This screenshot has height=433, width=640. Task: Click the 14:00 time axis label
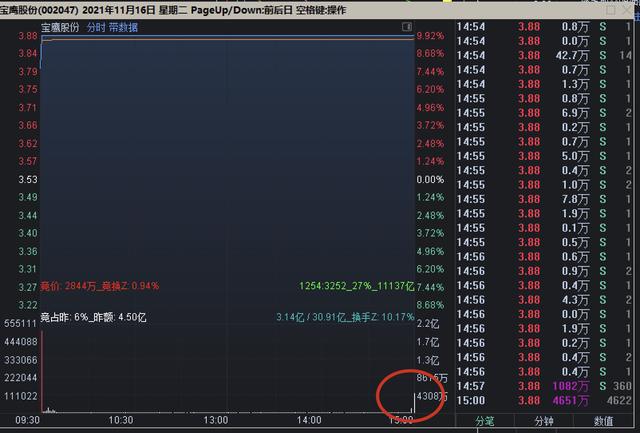point(309,420)
